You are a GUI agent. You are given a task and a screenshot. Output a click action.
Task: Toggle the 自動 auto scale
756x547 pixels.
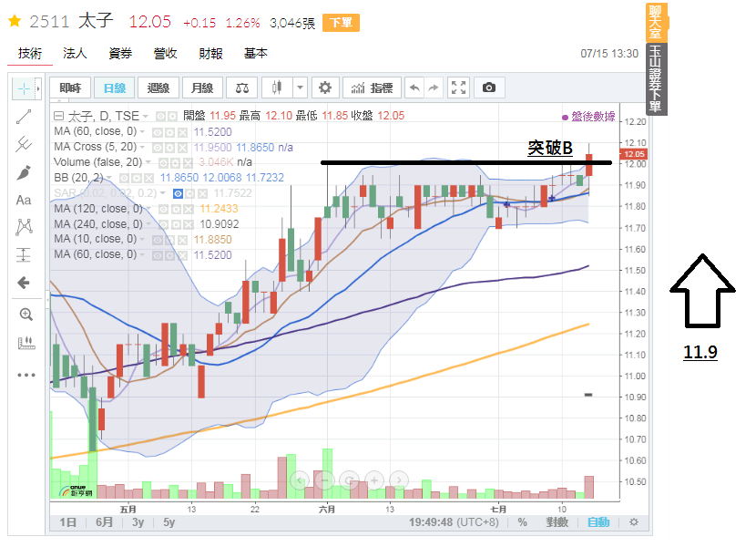[598, 521]
